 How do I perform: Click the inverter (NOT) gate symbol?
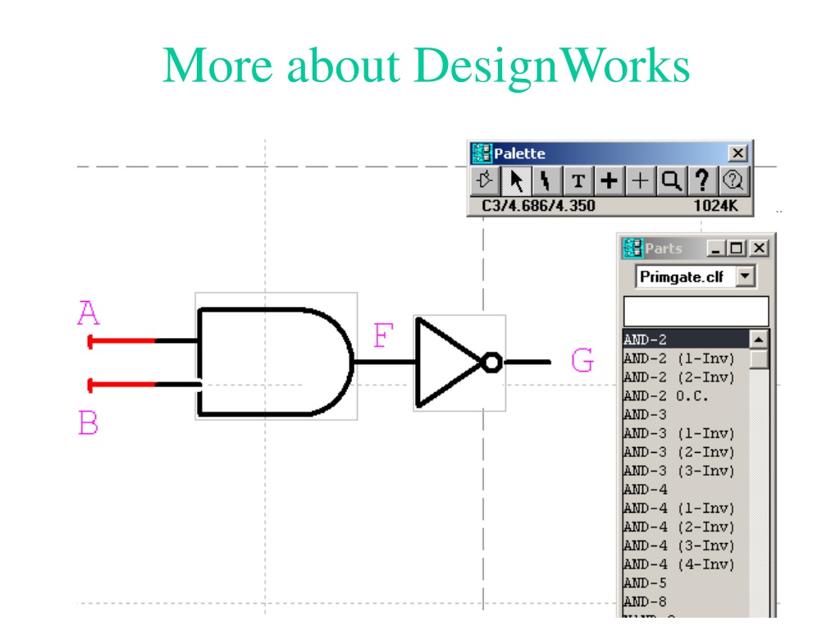point(459,363)
